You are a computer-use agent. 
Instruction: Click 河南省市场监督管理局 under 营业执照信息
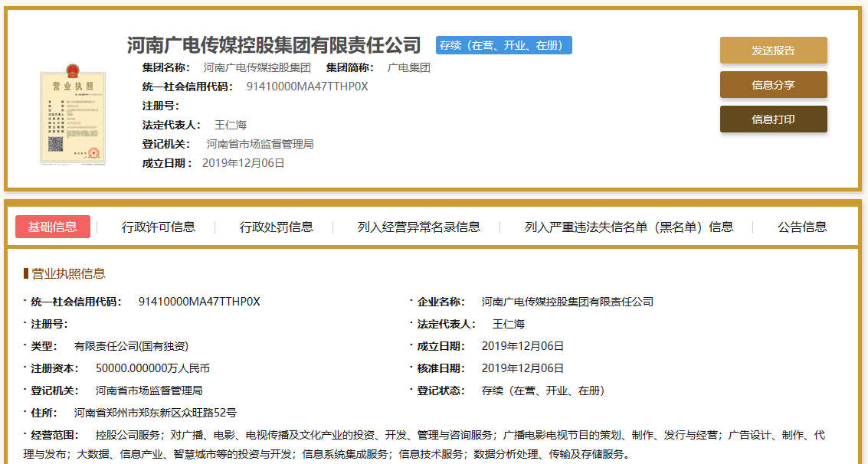tap(149, 390)
